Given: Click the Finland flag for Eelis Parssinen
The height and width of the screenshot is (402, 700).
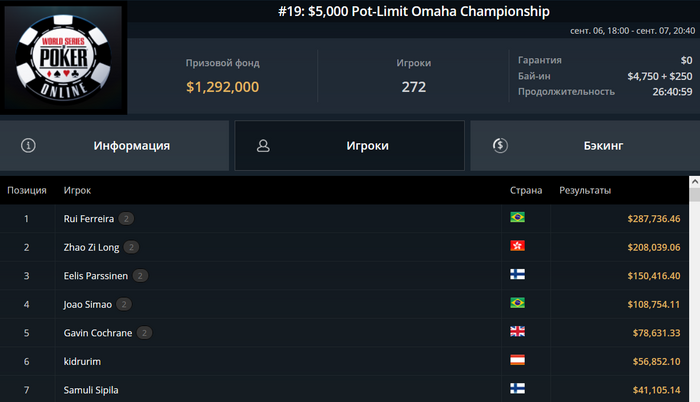Looking at the screenshot, I should coord(517,274).
